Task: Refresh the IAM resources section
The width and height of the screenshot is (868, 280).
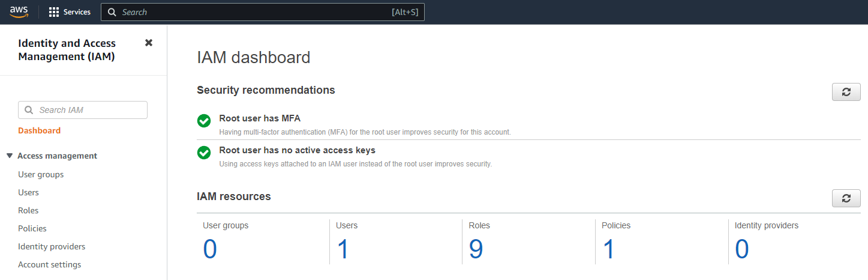Action: click(846, 198)
